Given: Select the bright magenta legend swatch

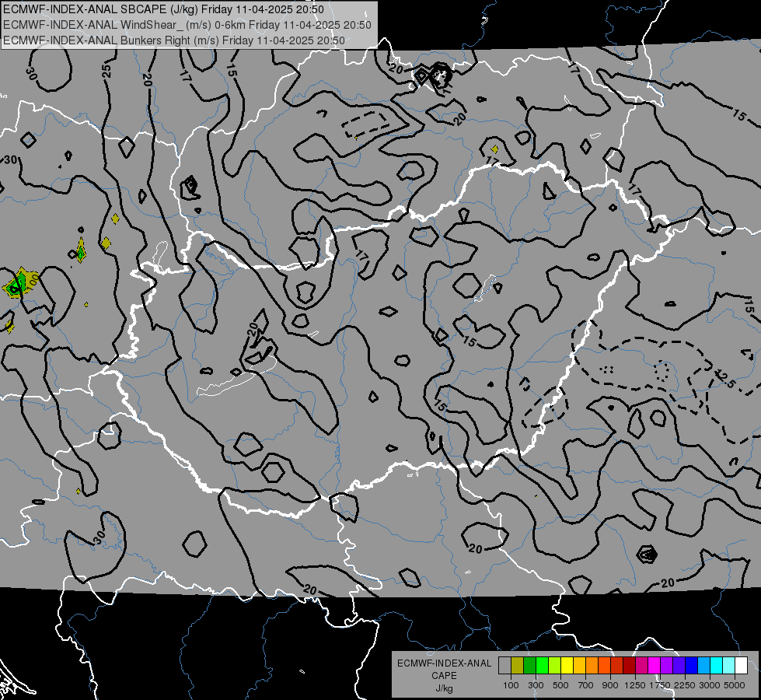Looking at the screenshot, I should (655, 665).
